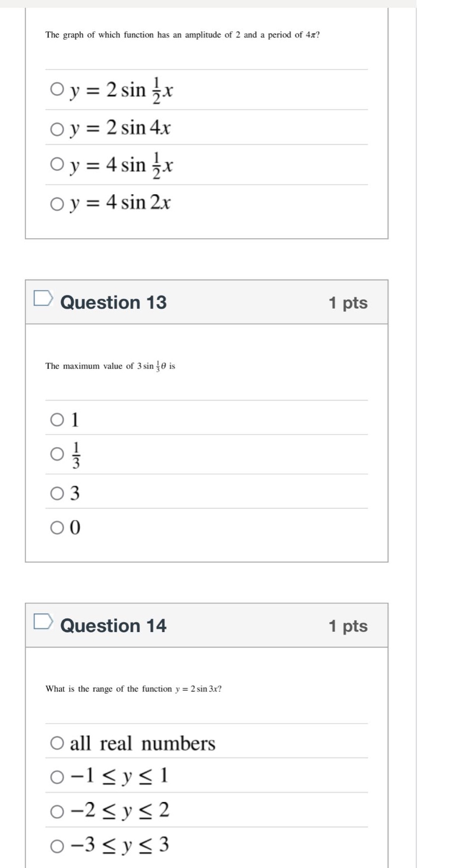The height and width of the screenshot is (868, 451).
Task: Choose option y = 4 sin ½x
Action: click(x=57, y=165)
